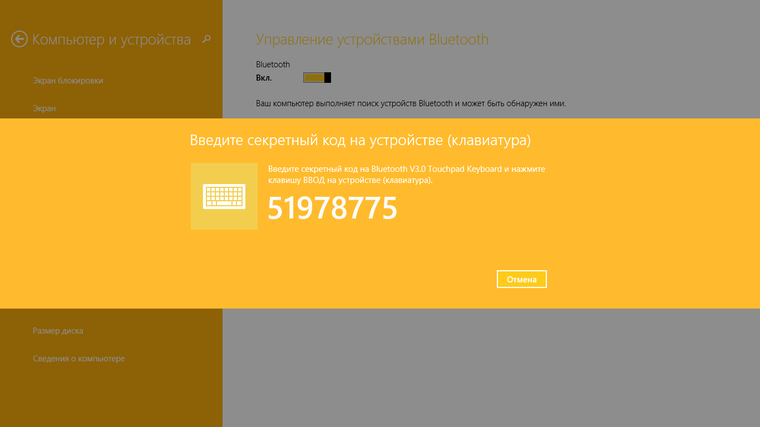Click the Управление устройствами Bluetooth heading
The width and height of the screenshot is (760, 427).
click(372, 39)
